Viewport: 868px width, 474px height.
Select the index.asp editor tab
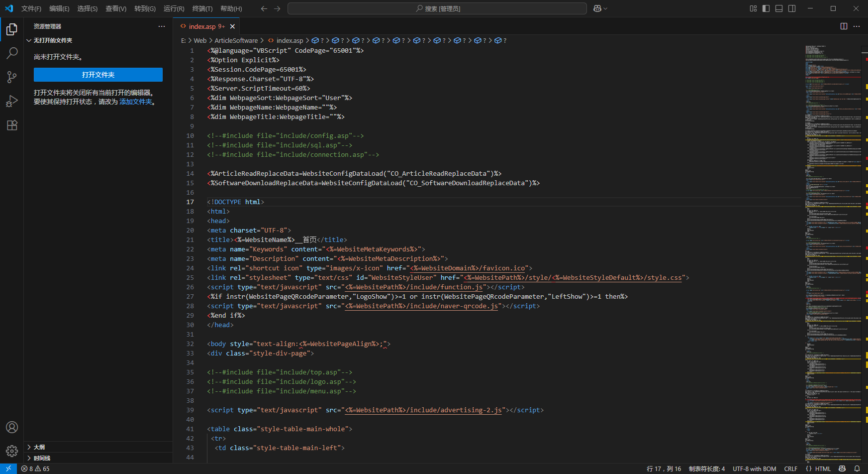tap(202, 26)
